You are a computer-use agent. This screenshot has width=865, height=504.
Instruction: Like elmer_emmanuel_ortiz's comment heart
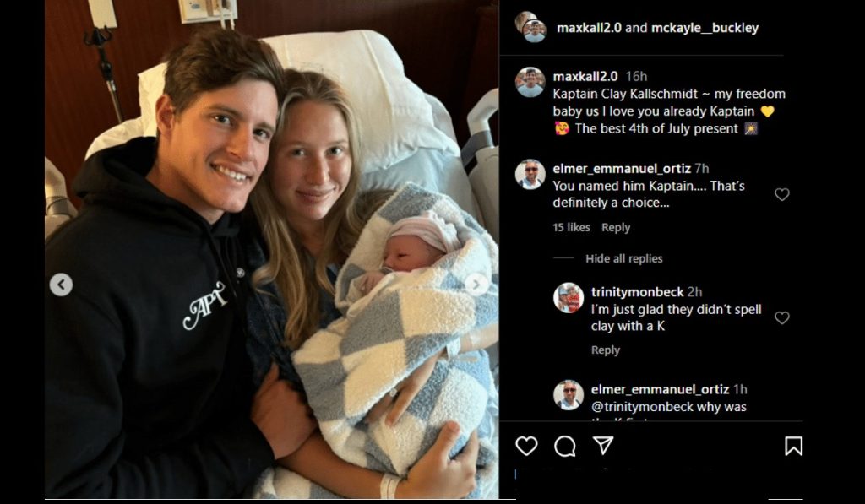[781, 194]
